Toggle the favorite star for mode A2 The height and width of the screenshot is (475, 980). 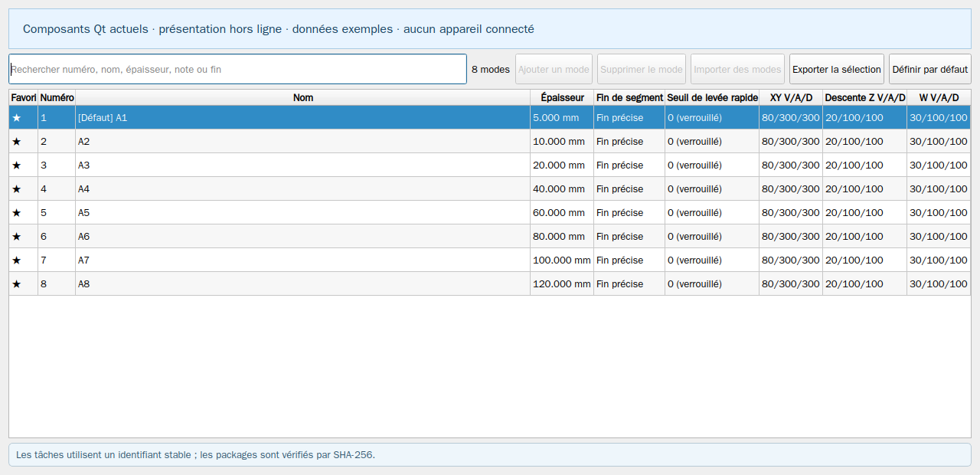pos(17,142)
